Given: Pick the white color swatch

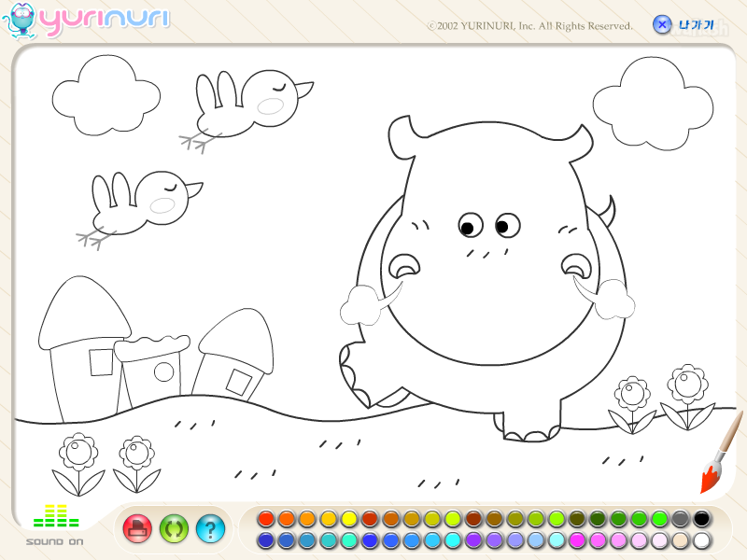Looking at the screenshot, I should tap(701, 540).
